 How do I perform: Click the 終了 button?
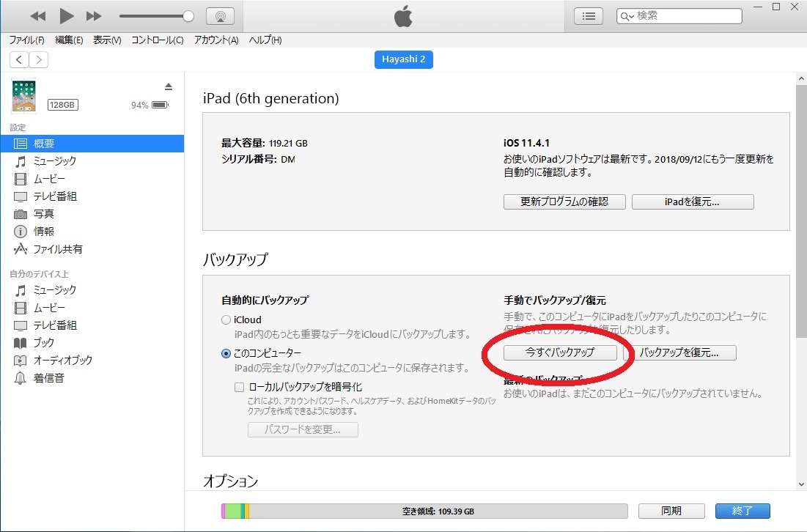tap(742, 511)
